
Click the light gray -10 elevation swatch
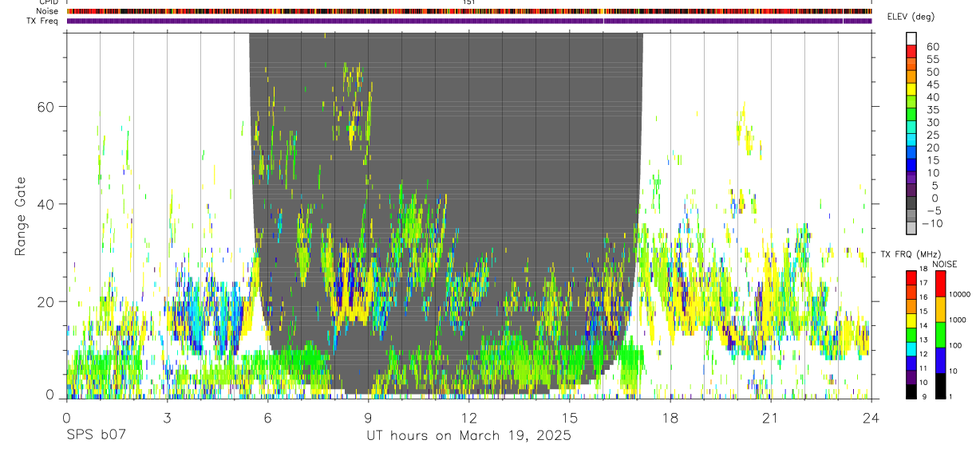pos(912,229)
